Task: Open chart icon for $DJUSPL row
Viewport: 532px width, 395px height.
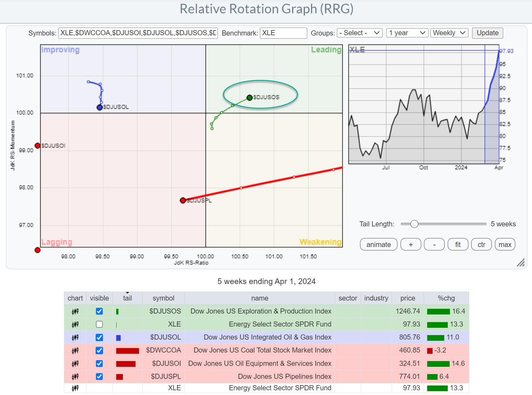Action: pyautogui.click(x=75, y=377)
